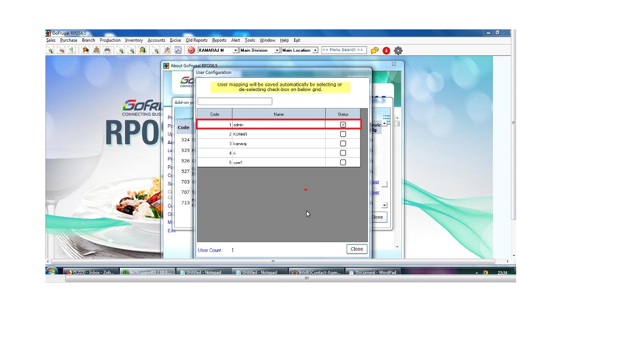Open the Accounts menu
The height and width of the screenshot is (364, 644).
click(x=156, y=40)
